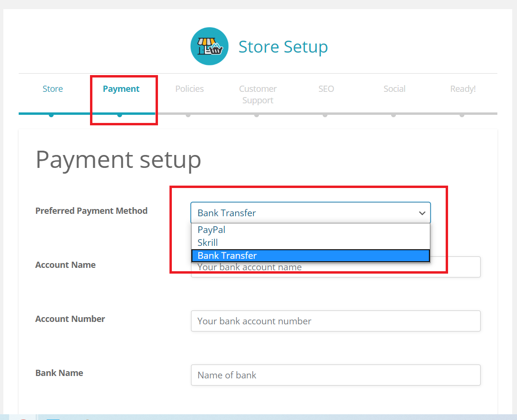
Task: Click the Store Setup storefront logo icon
Action: pyautogui.click(x=209, y=46)
